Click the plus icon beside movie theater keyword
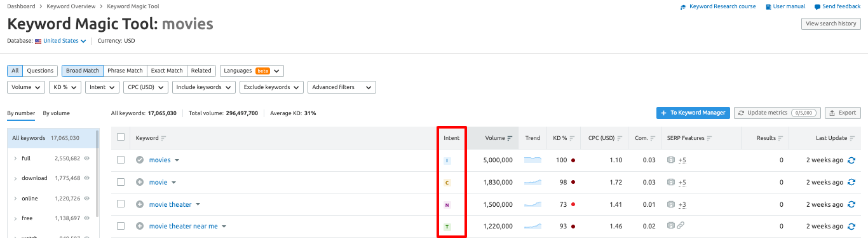 (140, 204)
